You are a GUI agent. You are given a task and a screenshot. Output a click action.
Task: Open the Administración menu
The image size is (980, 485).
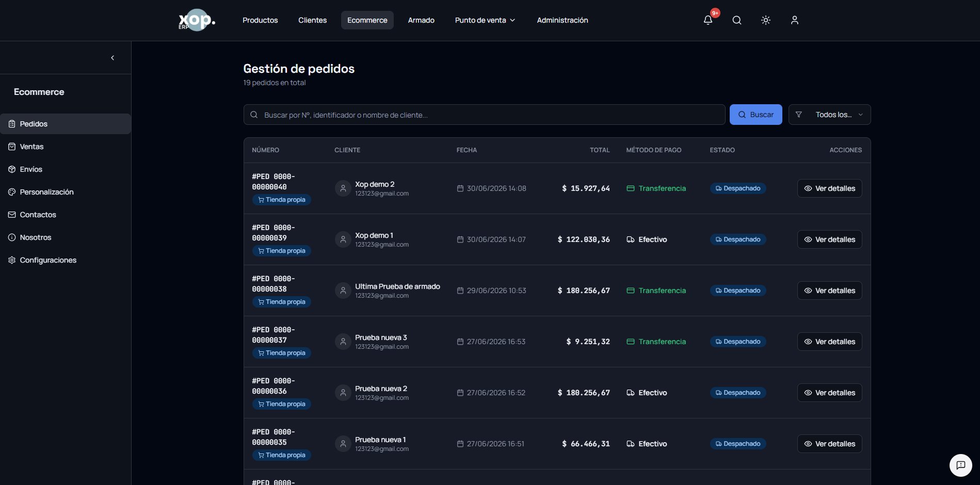563,20
